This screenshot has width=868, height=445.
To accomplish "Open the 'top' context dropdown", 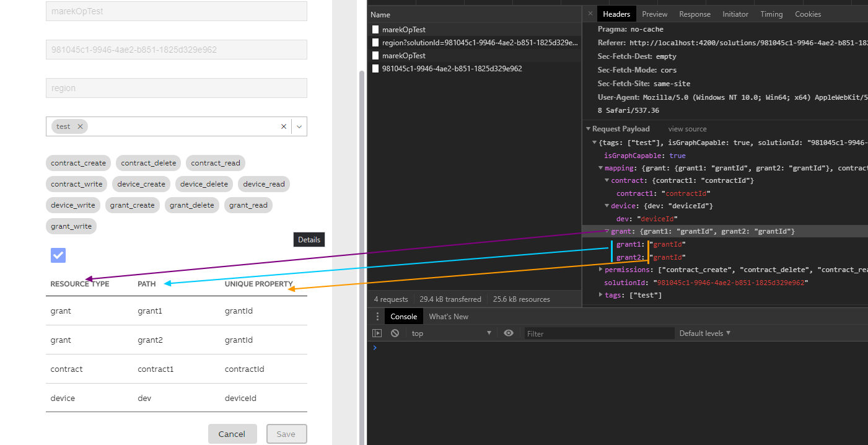I will [451, 333].
